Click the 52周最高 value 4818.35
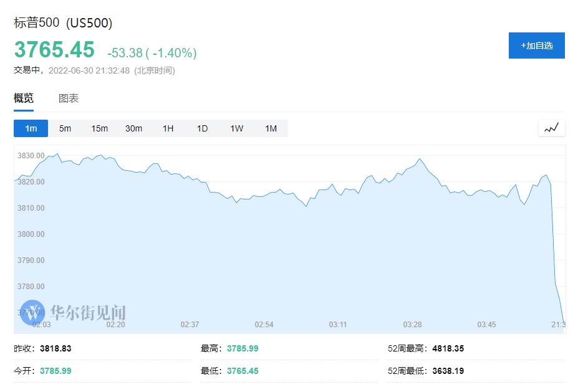 pos(448,348)
